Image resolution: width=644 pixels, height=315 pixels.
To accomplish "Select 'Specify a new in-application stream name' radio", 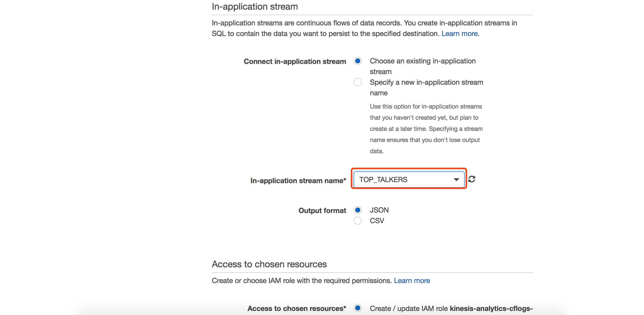I will (358, 82).
